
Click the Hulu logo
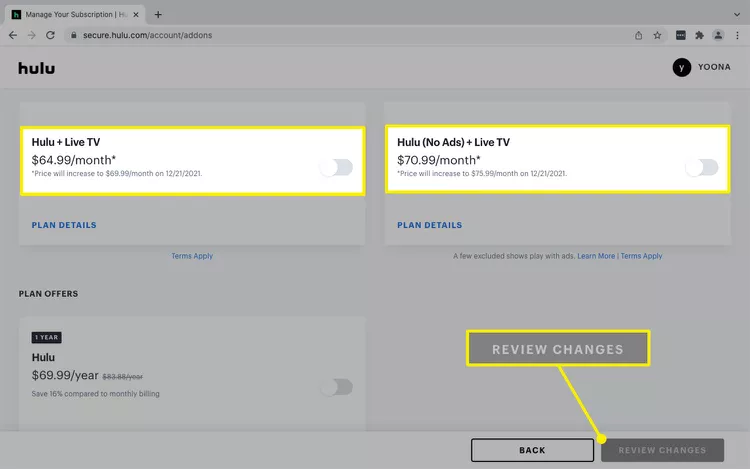pyautogui.click(x=36, y=68)
